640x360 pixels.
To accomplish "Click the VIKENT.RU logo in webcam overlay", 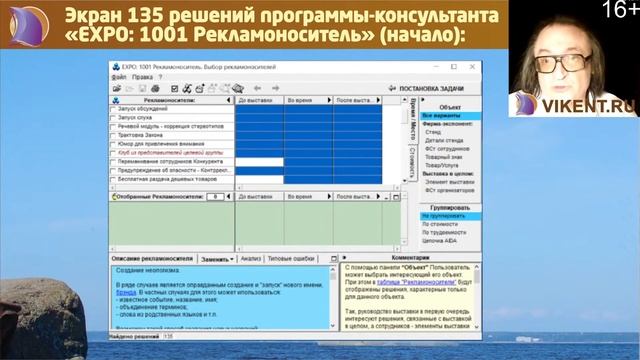I will (576, 105).
